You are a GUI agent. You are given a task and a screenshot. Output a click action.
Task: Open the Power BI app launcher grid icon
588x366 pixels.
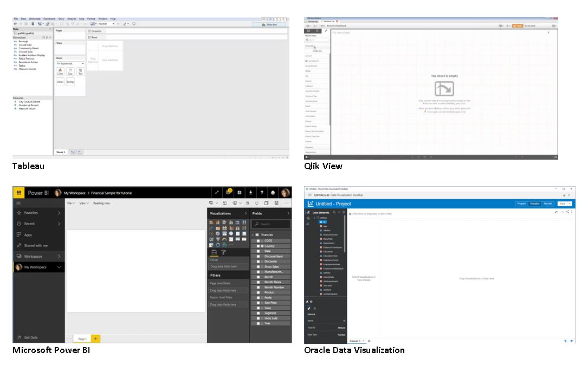pos(19,193)
